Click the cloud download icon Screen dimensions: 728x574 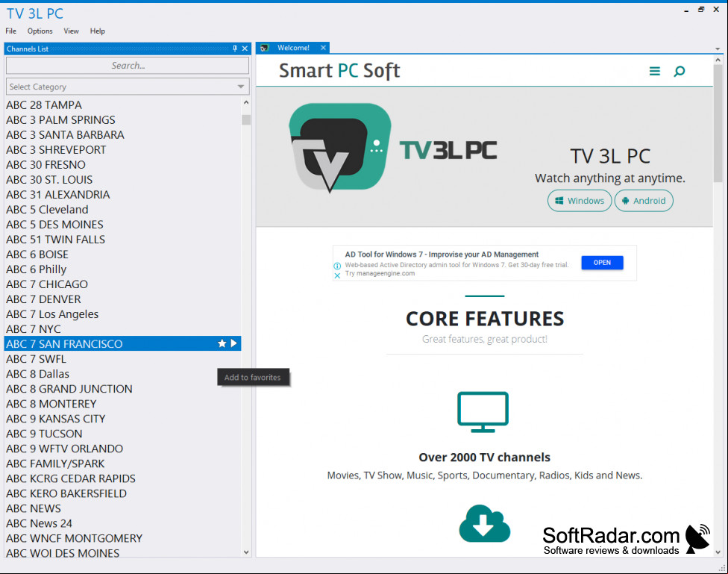click(x=484, y=523)
